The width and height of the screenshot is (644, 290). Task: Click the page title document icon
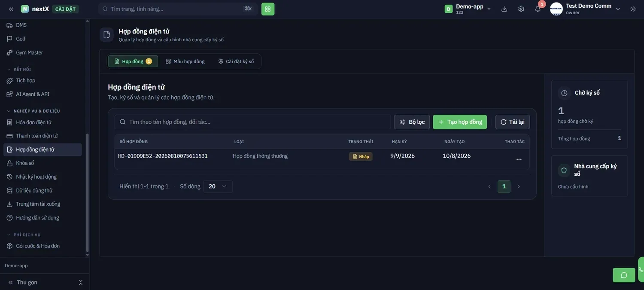point(106,35)
